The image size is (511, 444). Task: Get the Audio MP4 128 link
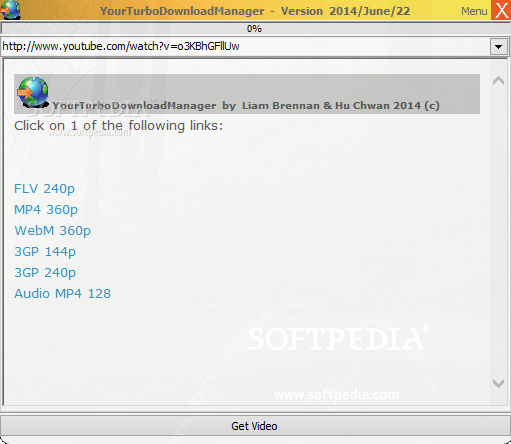(62, 294)
